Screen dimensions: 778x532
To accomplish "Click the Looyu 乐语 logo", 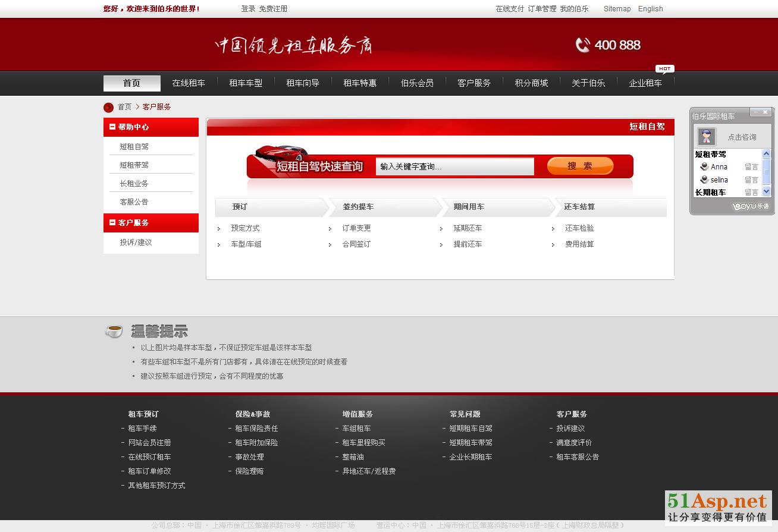I will click(750, 206).
